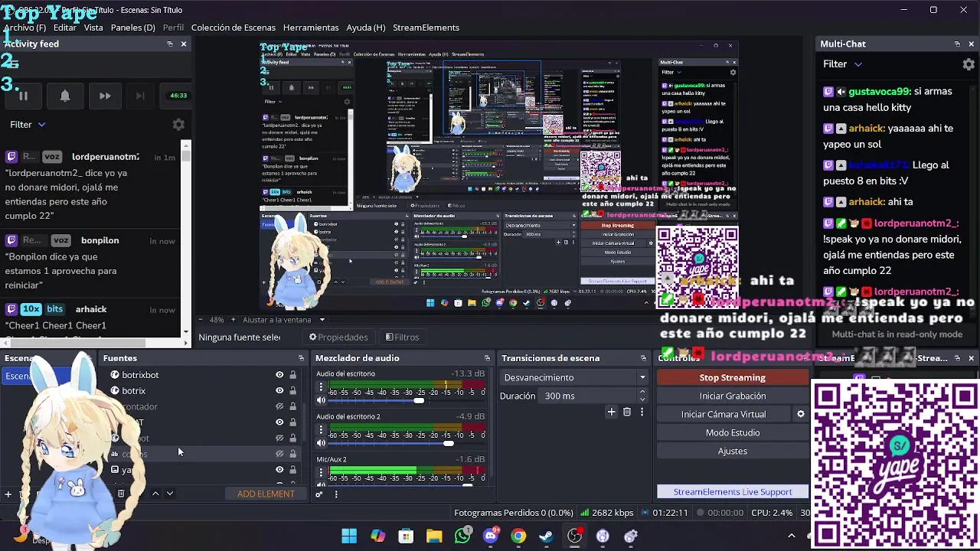
Task: Open Filtros for selected source
Action: coord(403,337)
